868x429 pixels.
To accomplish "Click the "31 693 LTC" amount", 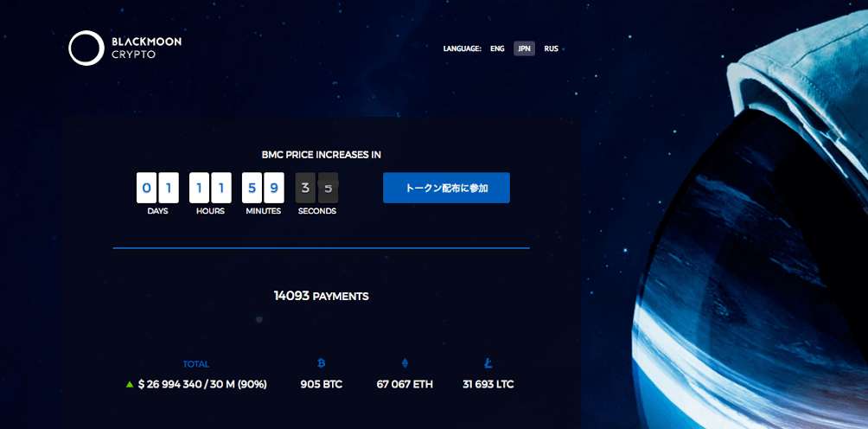I will click(x=488, y=384).
